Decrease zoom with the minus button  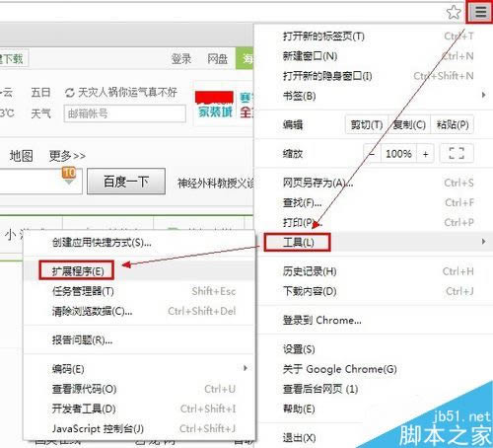click(x=372, y=154)
